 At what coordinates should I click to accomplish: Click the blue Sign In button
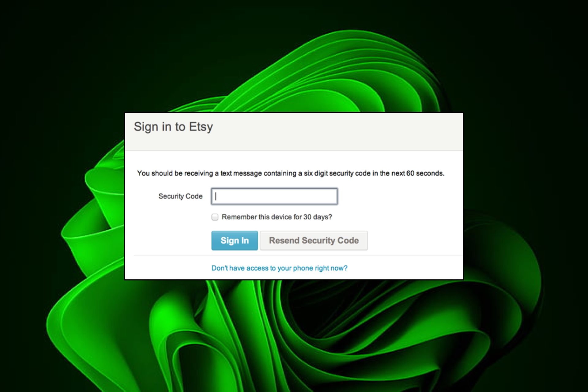235,240
